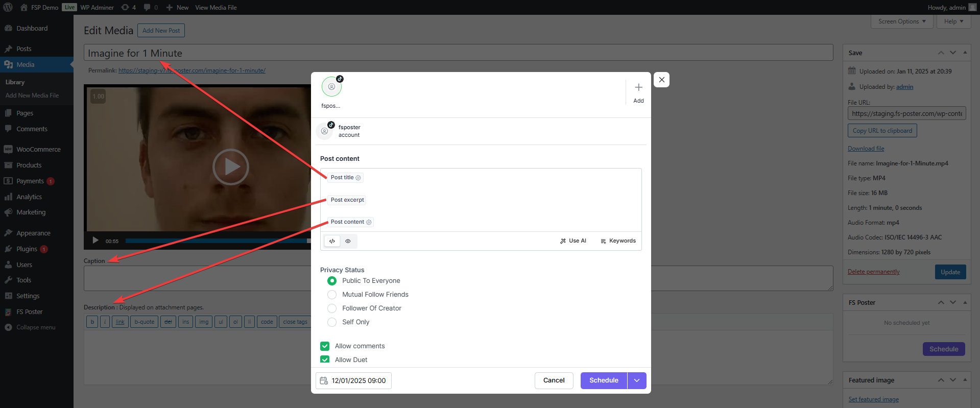Viewport: 980px width, 408px height.
Task: Click the Analytics sidebar icon
Action: tap(8, 197)
